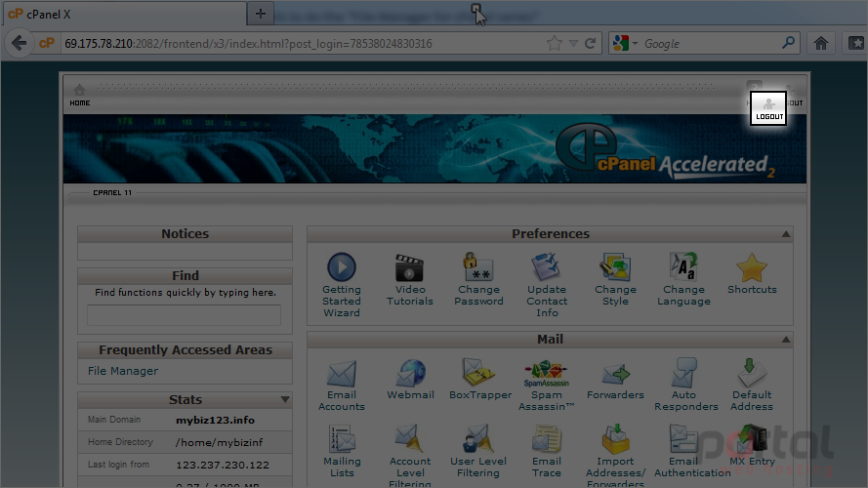
Task: Open File Manager link
Action: point(123,371)
